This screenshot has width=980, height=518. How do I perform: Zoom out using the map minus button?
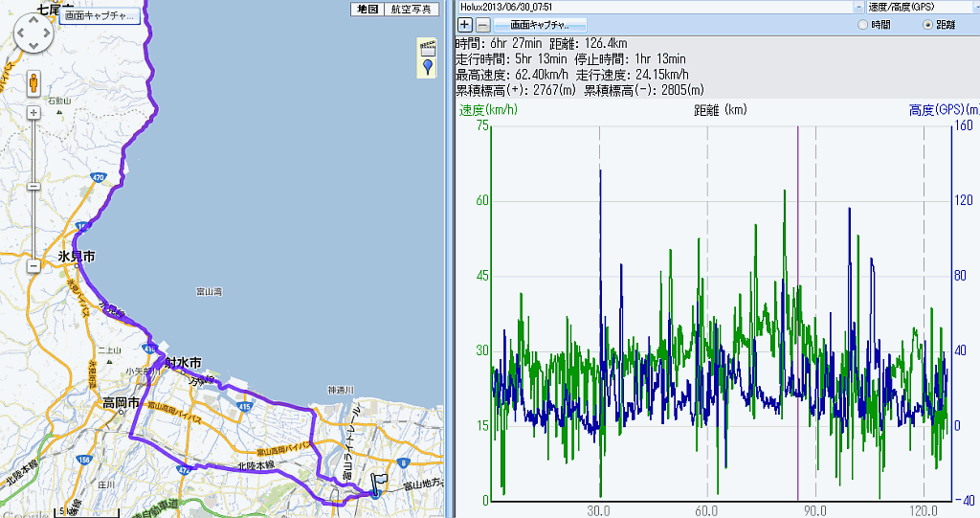33,266
